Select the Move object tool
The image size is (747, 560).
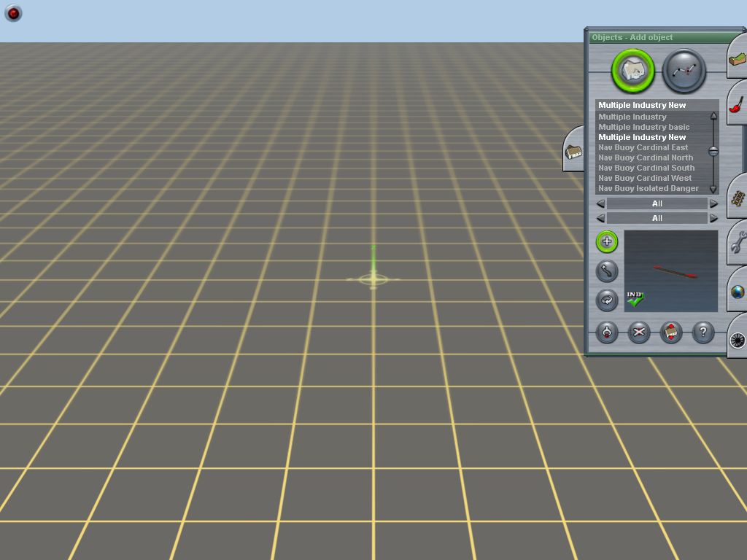pos(606,271)
